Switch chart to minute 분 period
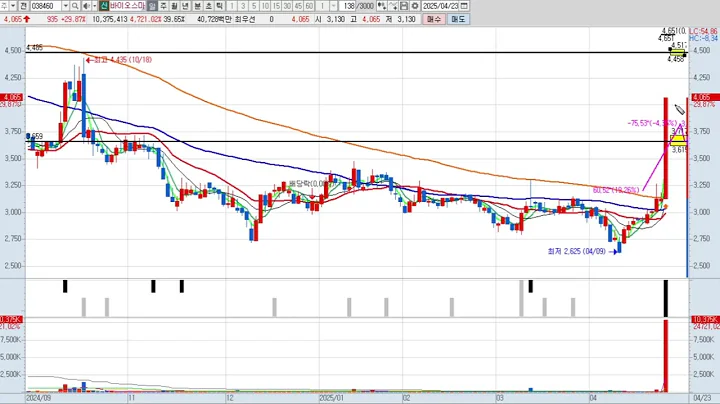This screenshot has width=720, height=404. pos(197,6)
